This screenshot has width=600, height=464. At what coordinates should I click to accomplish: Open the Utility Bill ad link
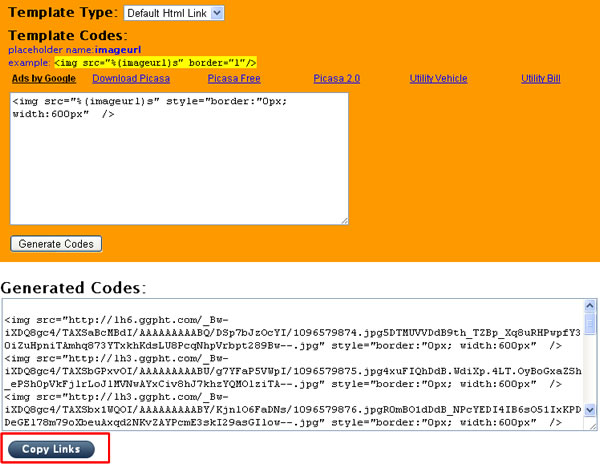coord(540,78)
